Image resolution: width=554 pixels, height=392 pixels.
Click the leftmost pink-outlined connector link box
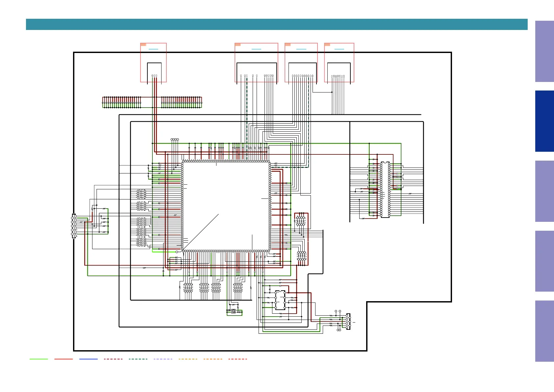pos(153,63)
